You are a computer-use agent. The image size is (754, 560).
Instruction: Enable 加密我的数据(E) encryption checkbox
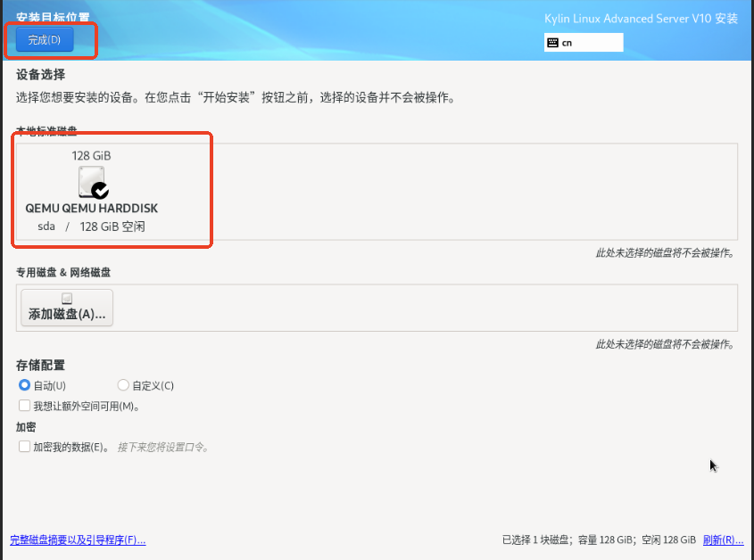pos(24,447)
